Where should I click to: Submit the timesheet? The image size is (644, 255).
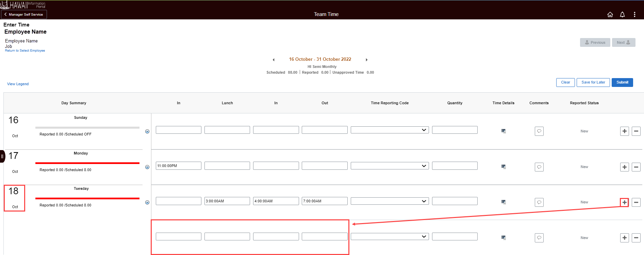pyautogui.click(x=622, y=83)
